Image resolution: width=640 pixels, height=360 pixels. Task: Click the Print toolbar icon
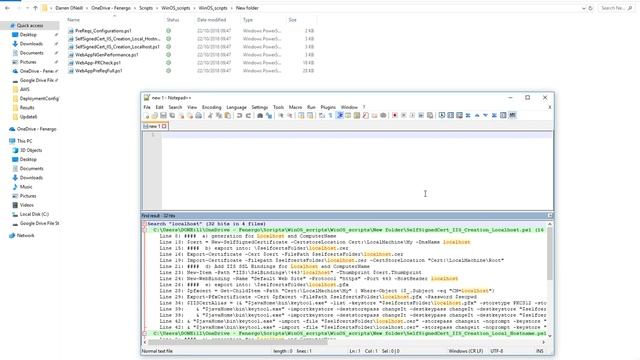click(198, 116)
